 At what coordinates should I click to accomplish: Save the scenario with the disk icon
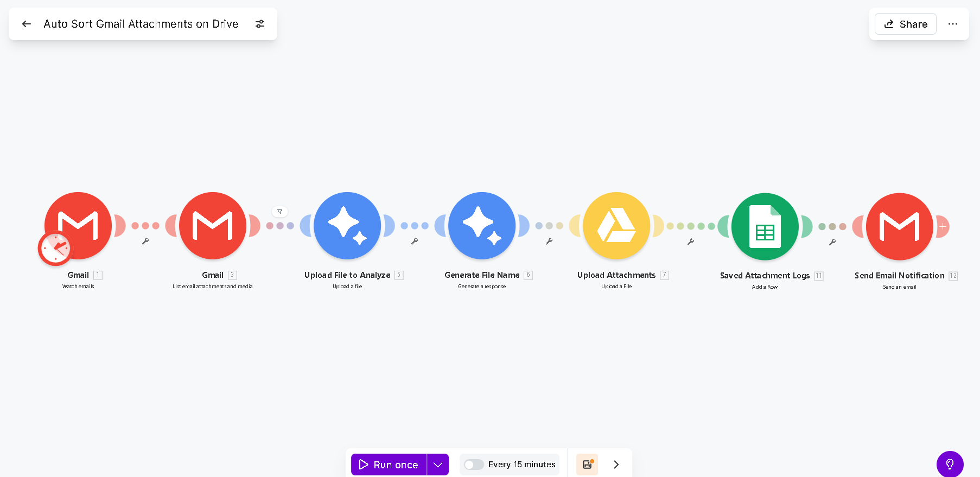coord(587,465)
